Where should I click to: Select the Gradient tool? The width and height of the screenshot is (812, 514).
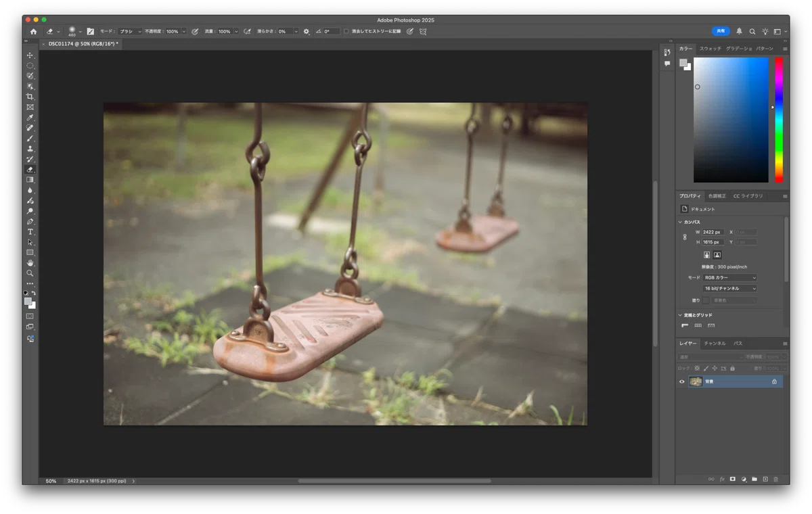30,180
